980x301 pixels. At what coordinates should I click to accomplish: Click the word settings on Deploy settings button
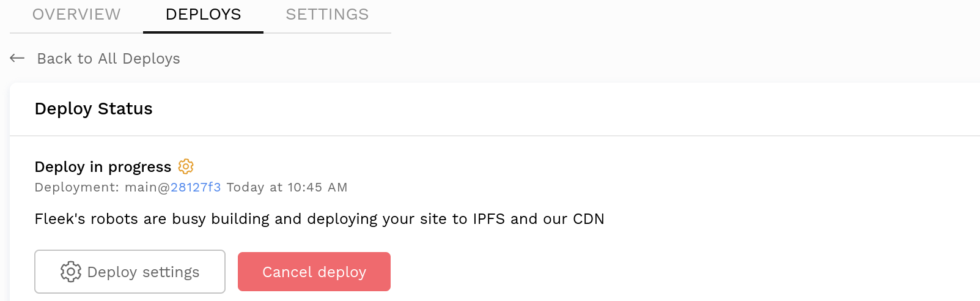point(171,272)
